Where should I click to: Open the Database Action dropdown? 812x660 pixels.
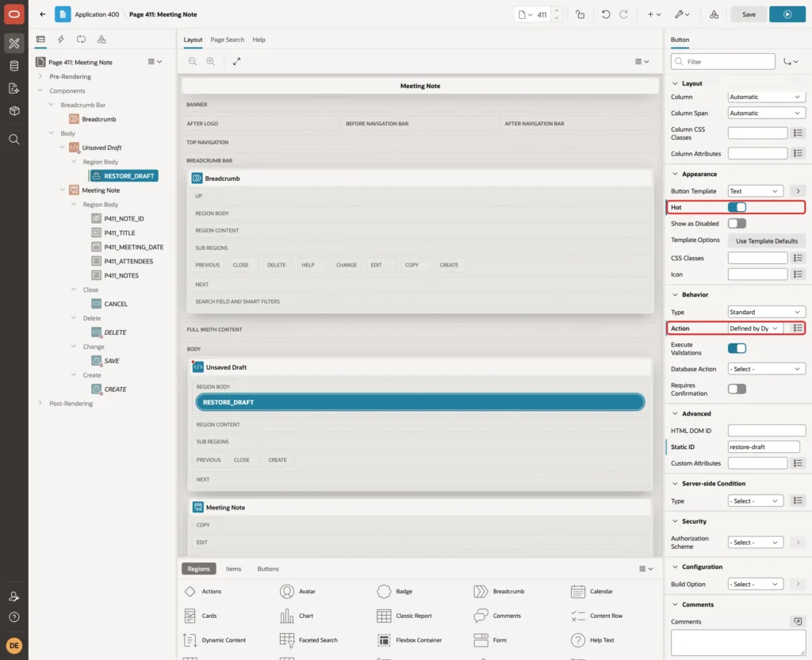766,369
